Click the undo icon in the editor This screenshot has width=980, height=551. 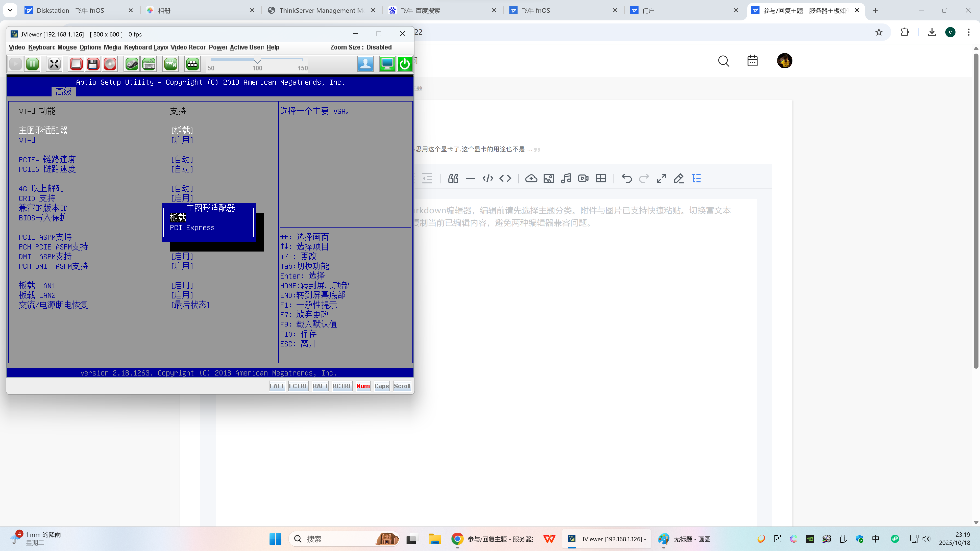(x=626, y=178)
